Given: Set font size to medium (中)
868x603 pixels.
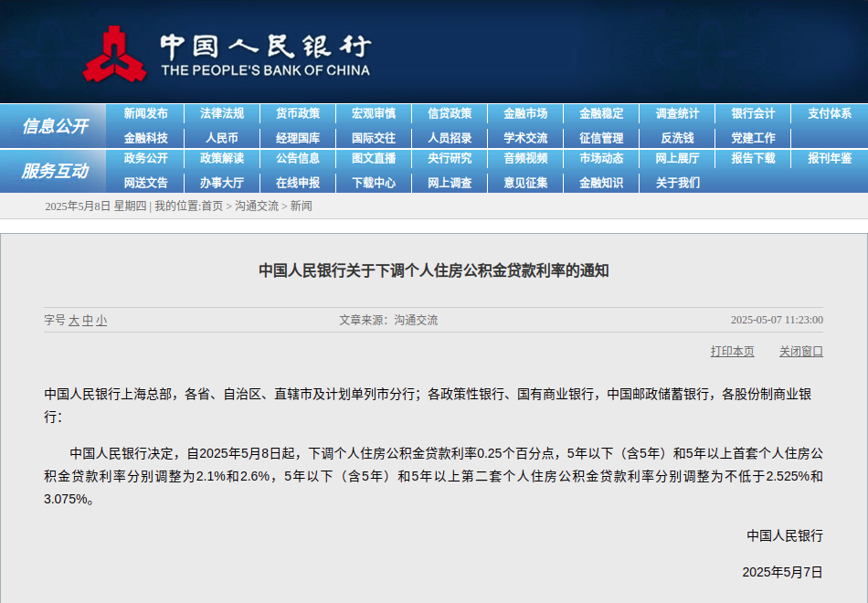Looking at the screenshot, I should point(88,321).
